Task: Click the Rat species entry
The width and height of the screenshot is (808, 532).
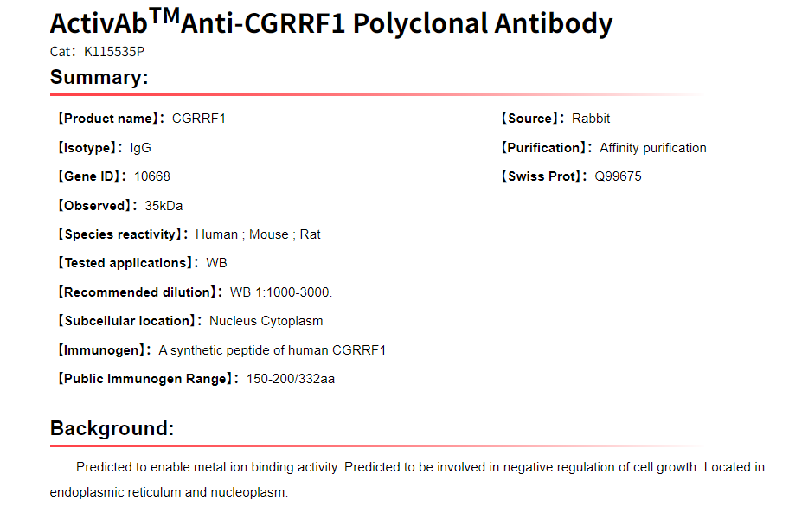Action: coord(311,234)
